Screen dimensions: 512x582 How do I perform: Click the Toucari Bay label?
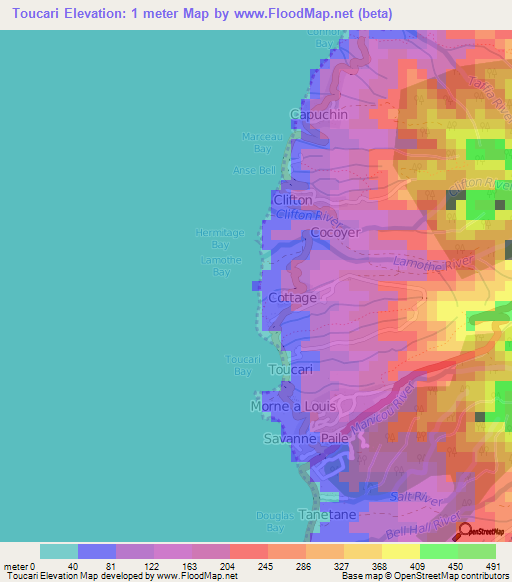tap(243, 365)
